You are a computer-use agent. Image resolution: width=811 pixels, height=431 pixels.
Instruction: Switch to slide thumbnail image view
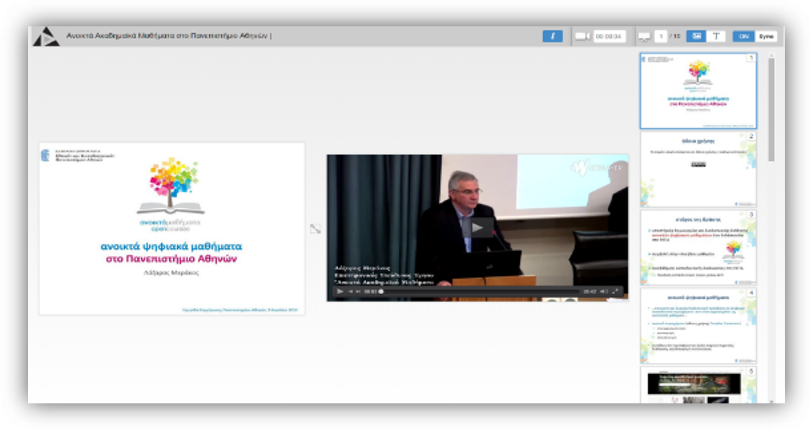pos(698,36)
